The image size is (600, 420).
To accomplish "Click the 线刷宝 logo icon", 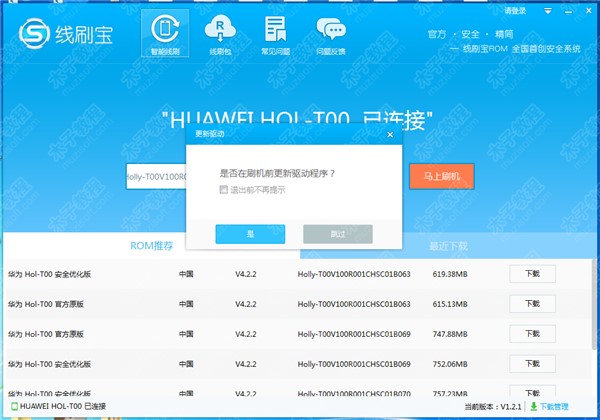I will coord(34,34).
